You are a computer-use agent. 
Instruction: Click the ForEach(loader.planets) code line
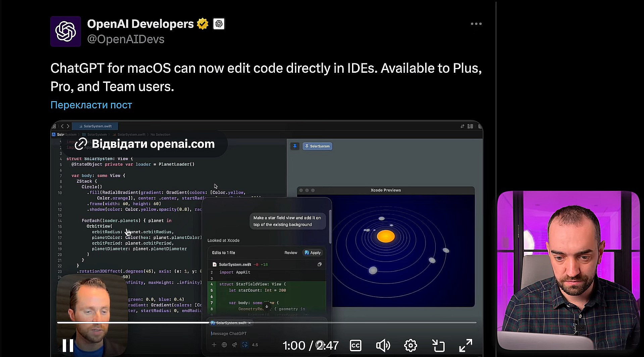pos(127,221)
